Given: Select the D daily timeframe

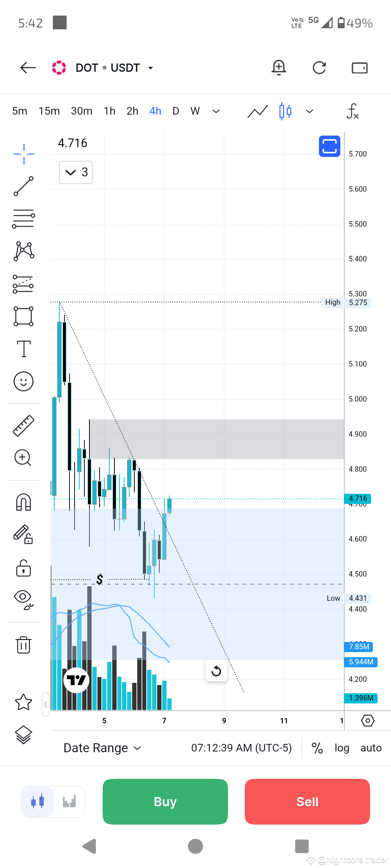Looking at the screenshot, I should click(x=176, y=111).
